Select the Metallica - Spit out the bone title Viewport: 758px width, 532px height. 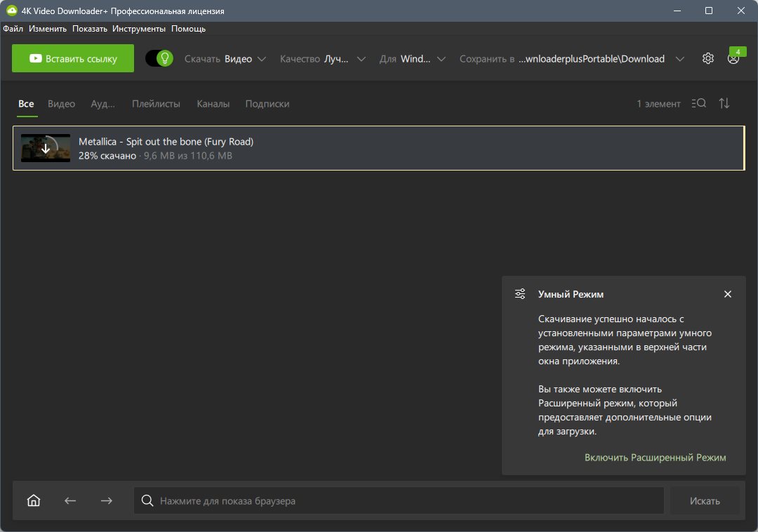point(166,142)
